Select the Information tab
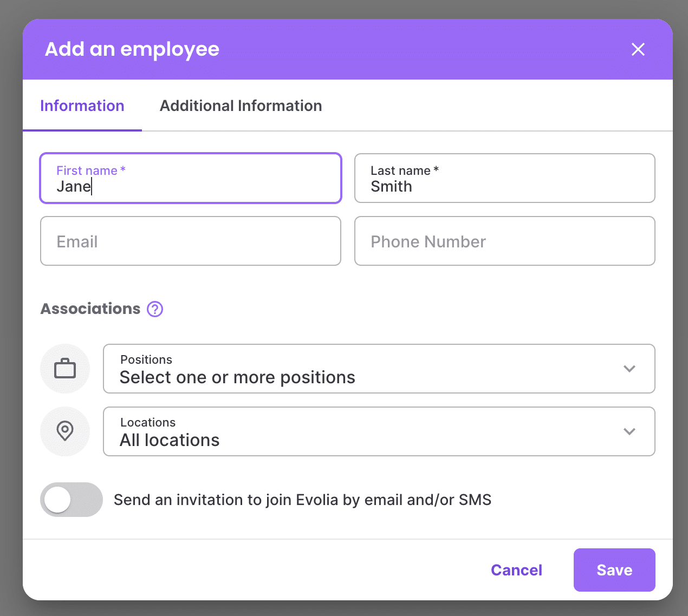The width and height of the screenshot is (688, 616). (82, 106)
